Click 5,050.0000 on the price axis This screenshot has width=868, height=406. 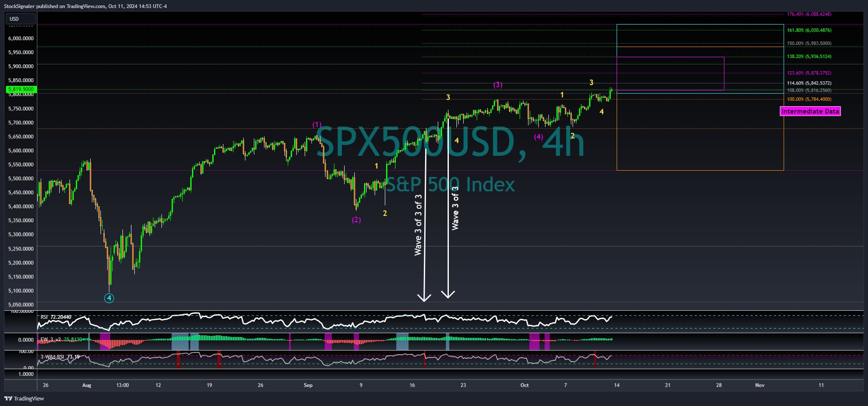click(21, 305)
